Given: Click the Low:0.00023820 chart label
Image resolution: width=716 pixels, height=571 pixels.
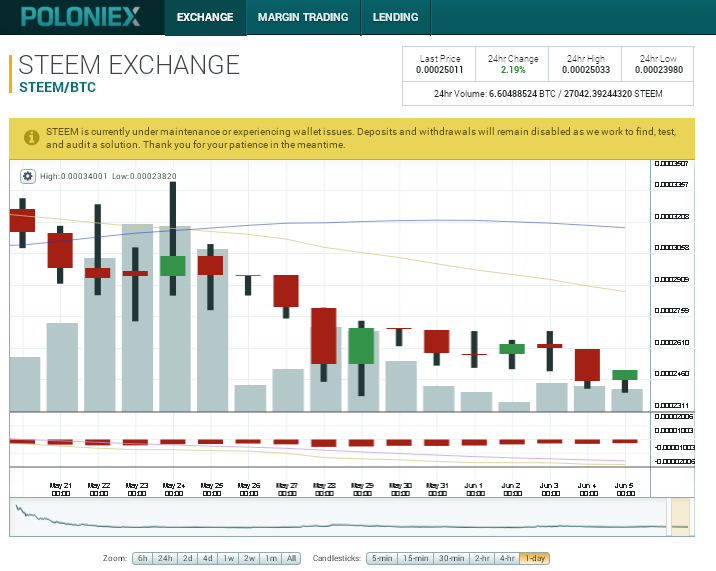Looking at the screenshot, I should pyautogui.click(x=144, y=176).
